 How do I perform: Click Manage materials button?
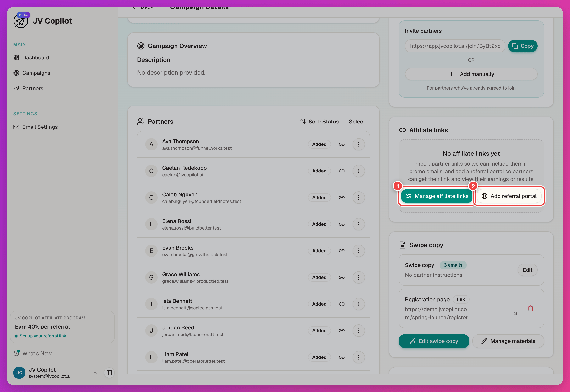(x=508, y=341)
